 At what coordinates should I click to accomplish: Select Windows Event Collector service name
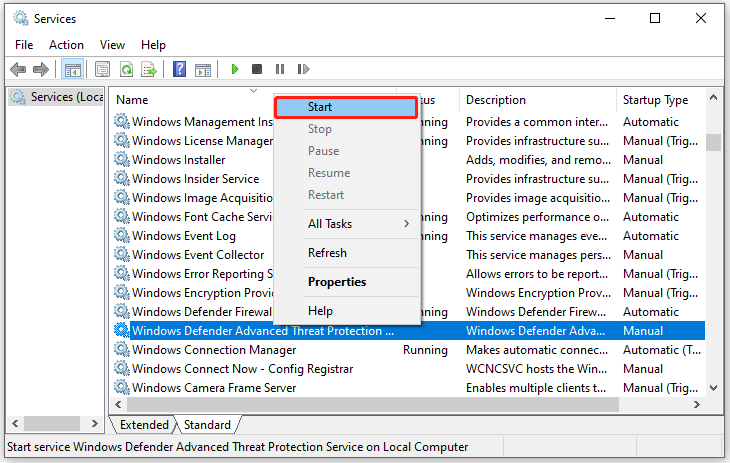(x=198, y=255)
